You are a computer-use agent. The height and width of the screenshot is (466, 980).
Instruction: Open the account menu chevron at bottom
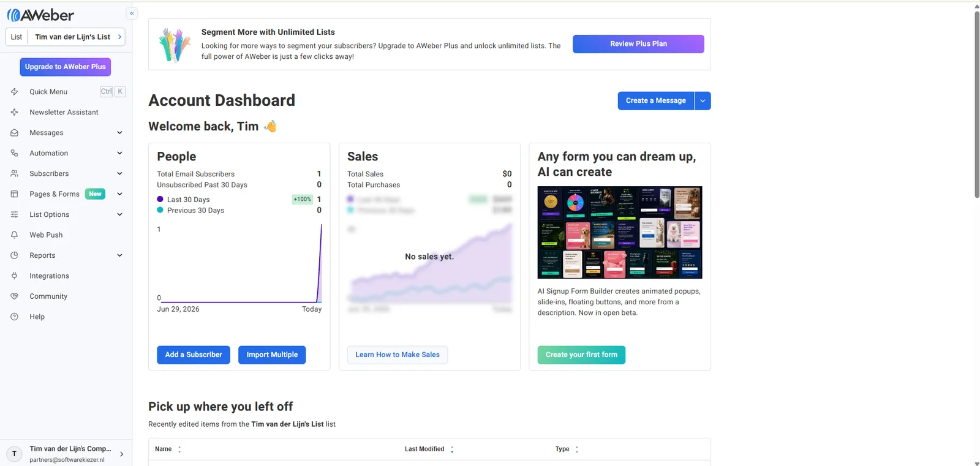click(122, 454)
